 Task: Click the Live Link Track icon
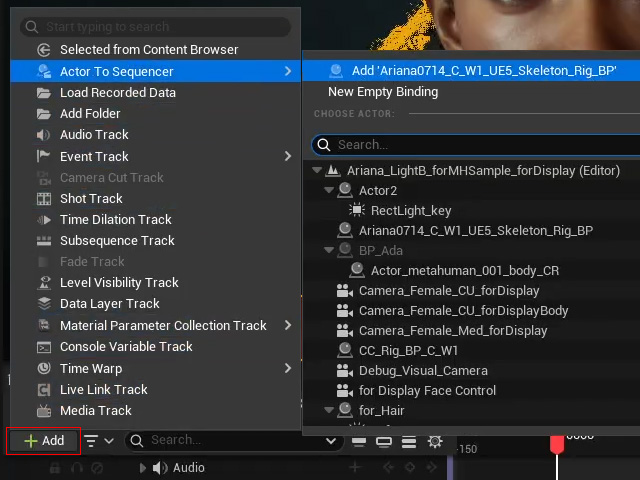44,390
